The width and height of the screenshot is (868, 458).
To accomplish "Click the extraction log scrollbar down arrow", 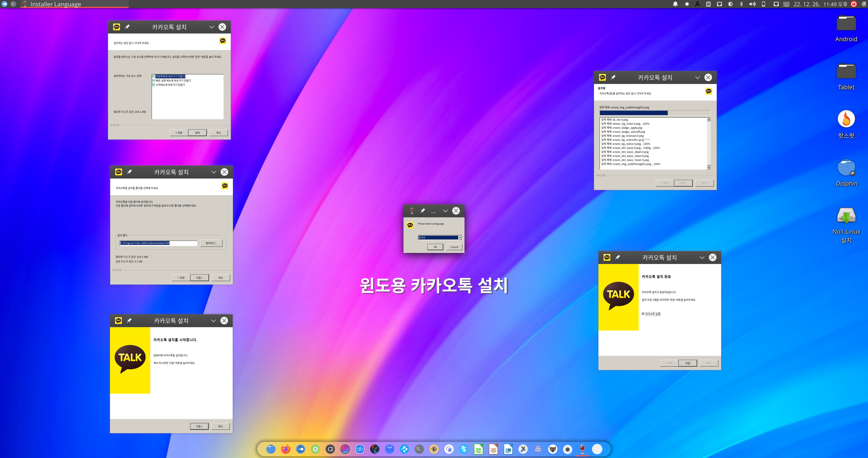I will (709, 167).
